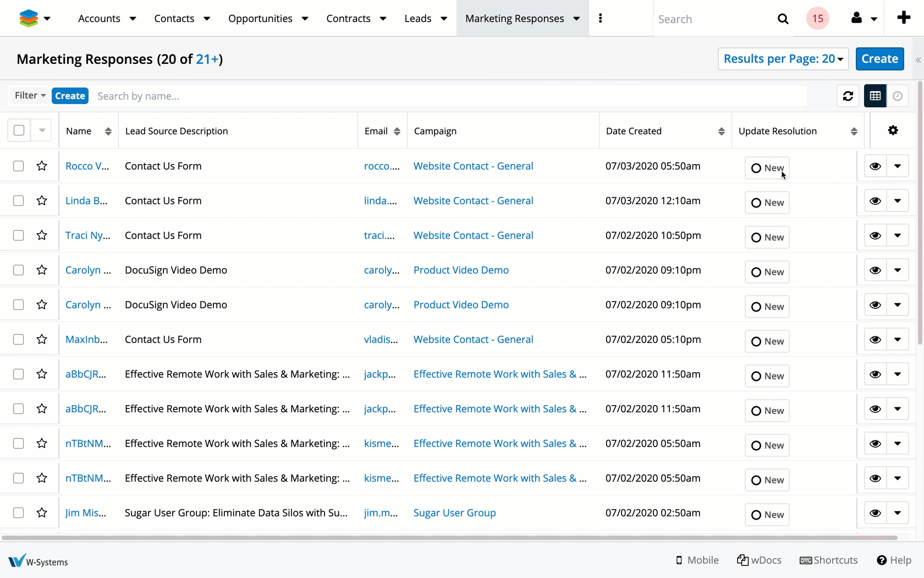This screenshot has width=924, height=578.
Task: Sort by Update Resolution sort arrows
Action: pos(854,131)
